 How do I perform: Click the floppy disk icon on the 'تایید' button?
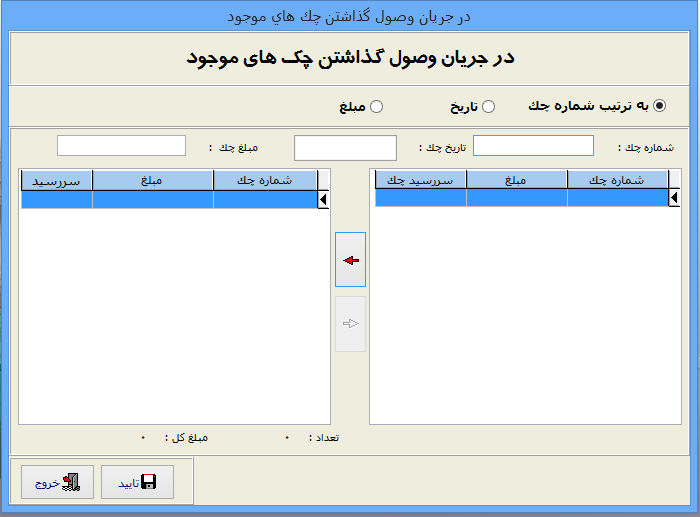pyautogui.click(x=149, y=482)
